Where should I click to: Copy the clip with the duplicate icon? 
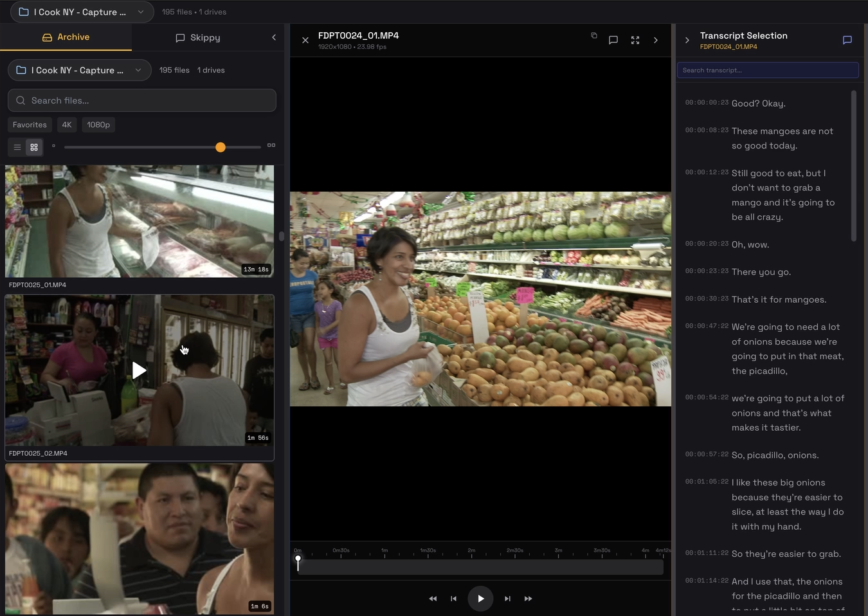(x=593, y=36)
